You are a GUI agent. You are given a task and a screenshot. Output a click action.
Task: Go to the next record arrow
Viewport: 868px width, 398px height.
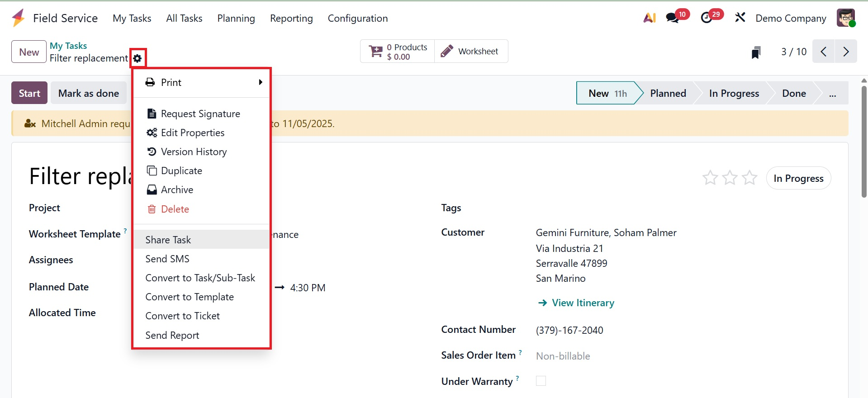846,52
